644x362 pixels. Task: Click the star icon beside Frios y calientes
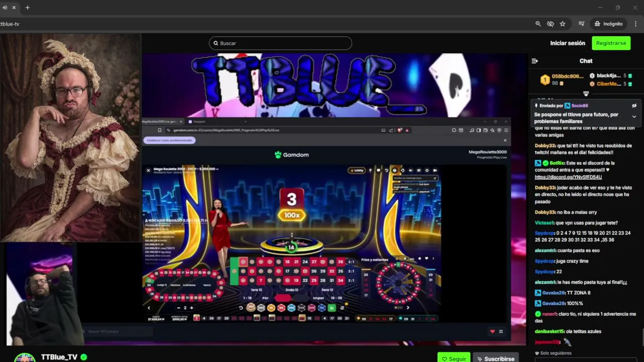[420, 258]
